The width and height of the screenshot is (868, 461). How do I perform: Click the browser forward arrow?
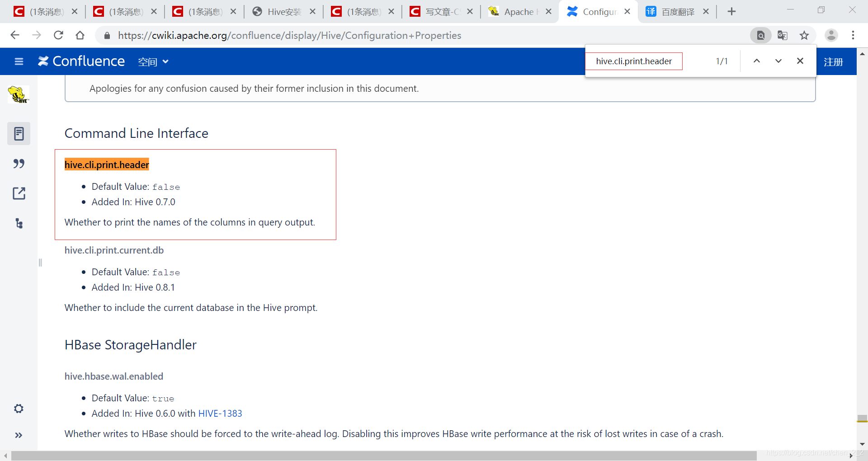pyautogui.click(x=37, y=35)
